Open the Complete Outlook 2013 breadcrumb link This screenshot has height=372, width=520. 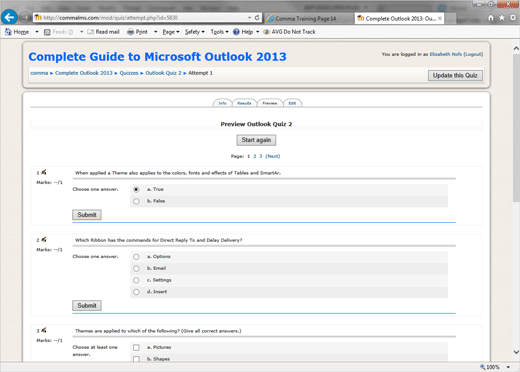click(84, 73)
